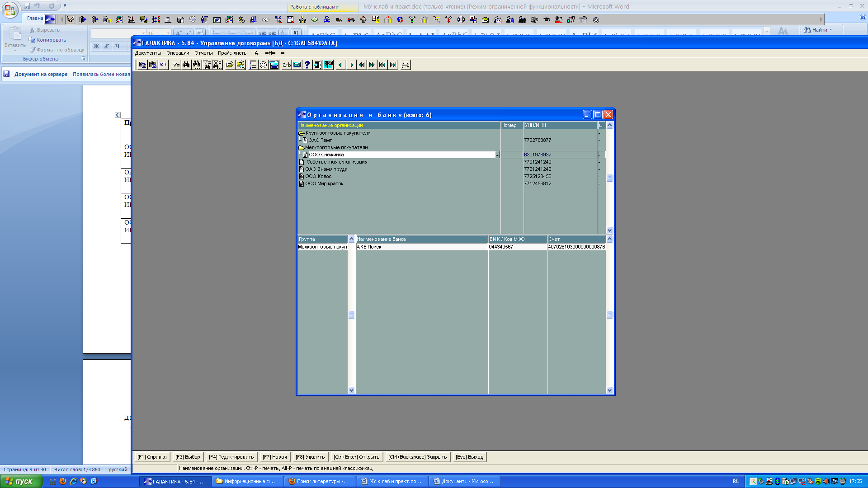Open Word quick access customize arrow
The height and width of the screenshot is (488, 868).
pos(65,6)
